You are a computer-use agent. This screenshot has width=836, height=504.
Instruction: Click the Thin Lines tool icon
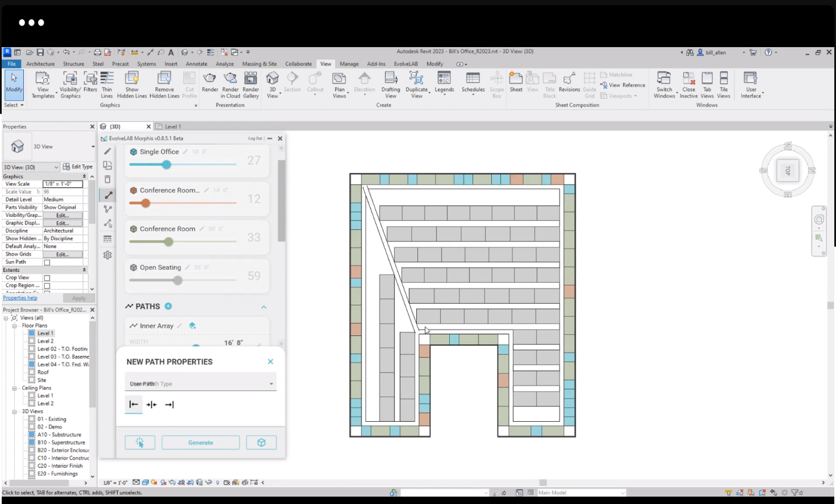[x=107, y=79]
